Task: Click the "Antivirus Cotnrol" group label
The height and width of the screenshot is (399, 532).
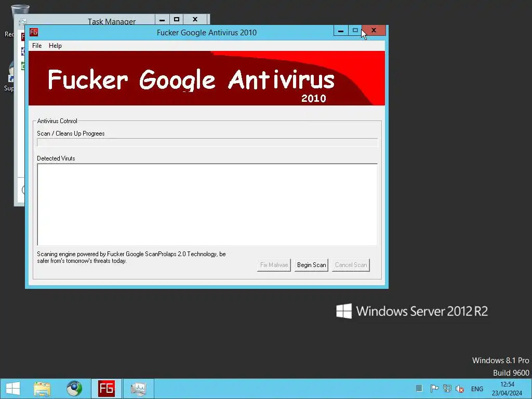Action: (57, 121)
